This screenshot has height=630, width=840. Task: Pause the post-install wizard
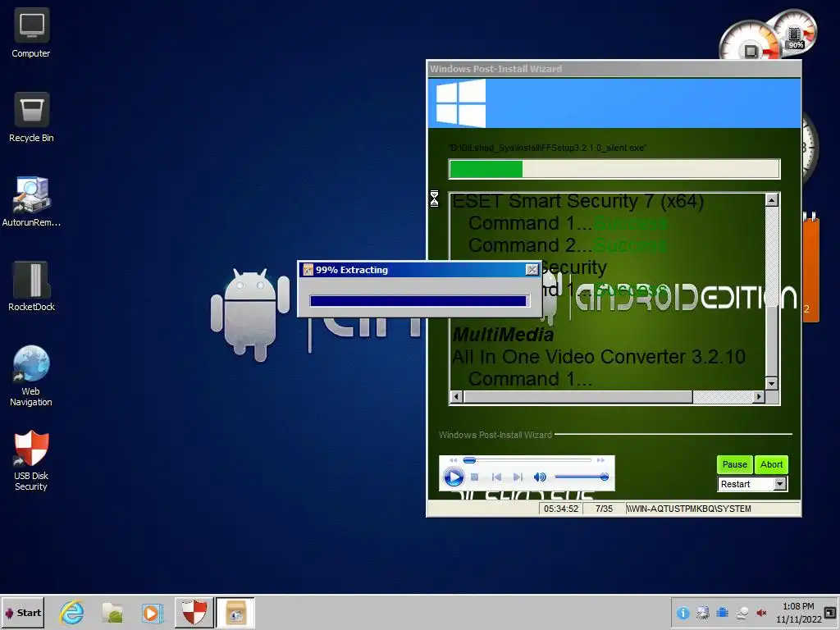coord(734,464)
